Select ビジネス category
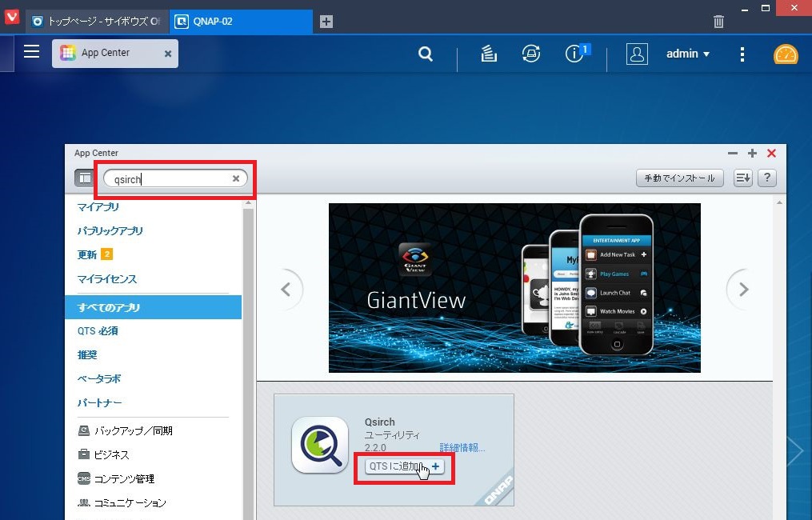The width and height of the screenshot is (812, 520). 111,454
